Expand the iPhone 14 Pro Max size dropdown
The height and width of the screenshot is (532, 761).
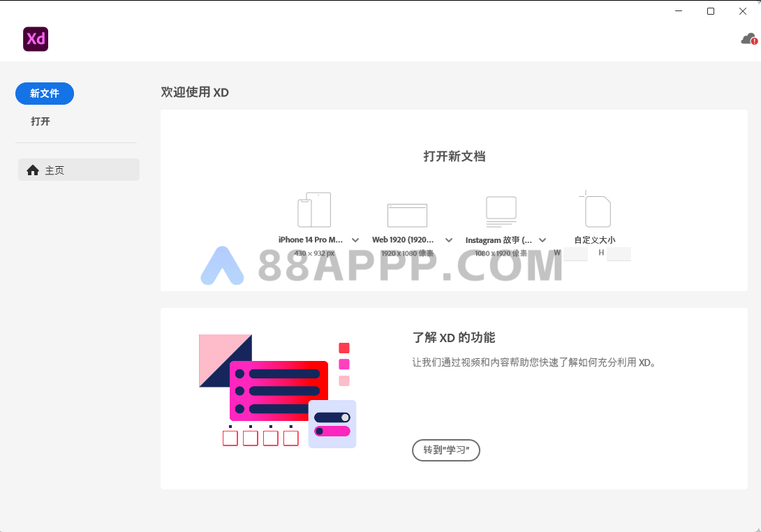(x=355, y=240)
